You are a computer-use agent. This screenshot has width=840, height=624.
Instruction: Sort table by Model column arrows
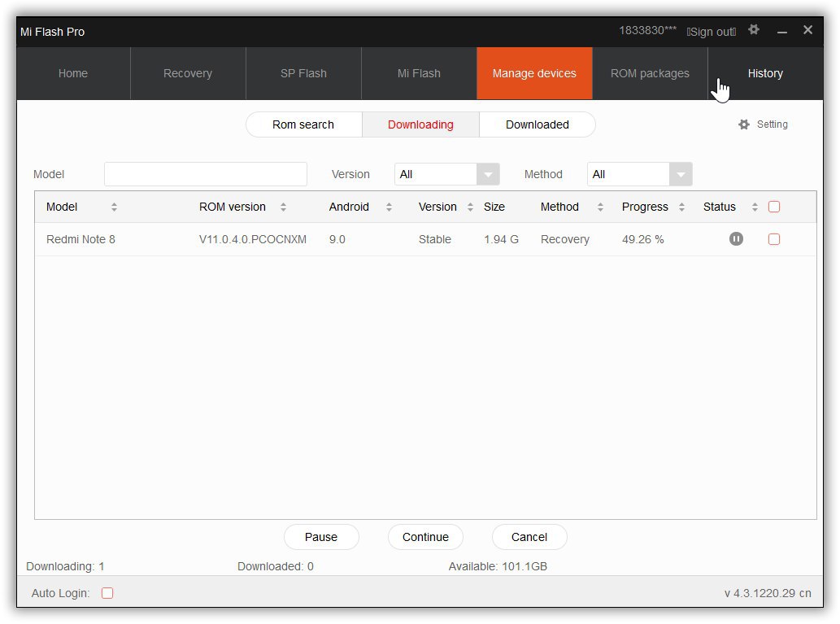click(x=114, y=207)
